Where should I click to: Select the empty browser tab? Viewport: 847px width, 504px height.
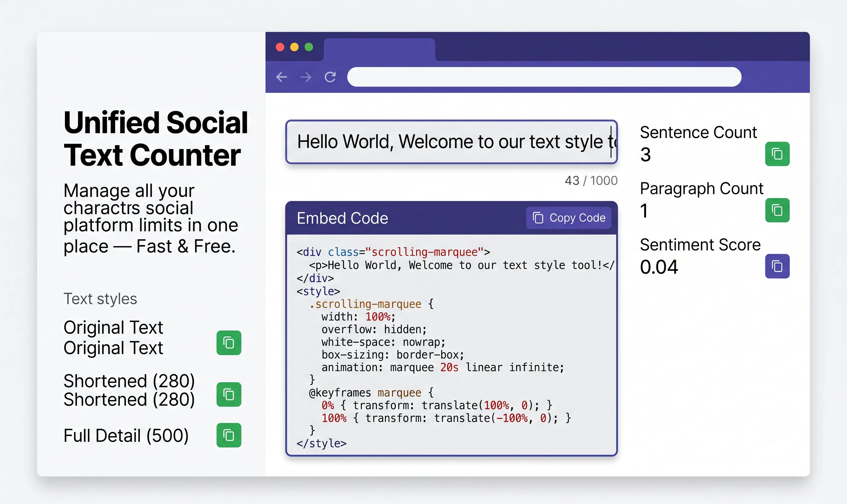click(x=379, y=49)
